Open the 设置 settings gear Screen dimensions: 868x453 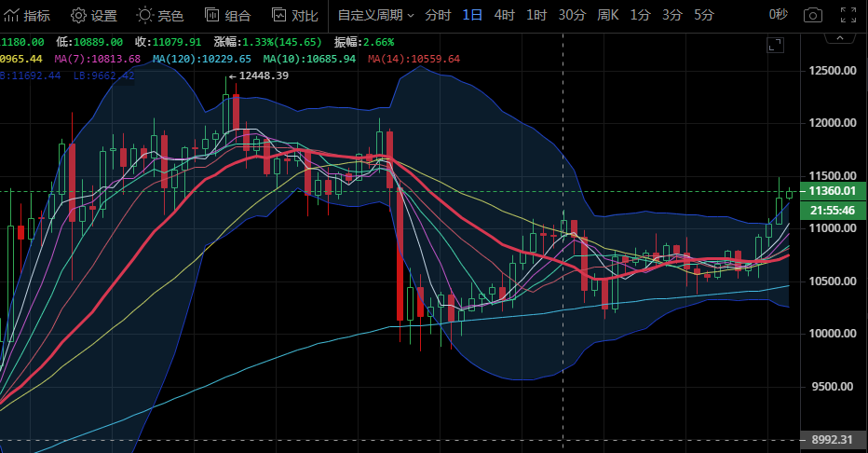(94, 15)
